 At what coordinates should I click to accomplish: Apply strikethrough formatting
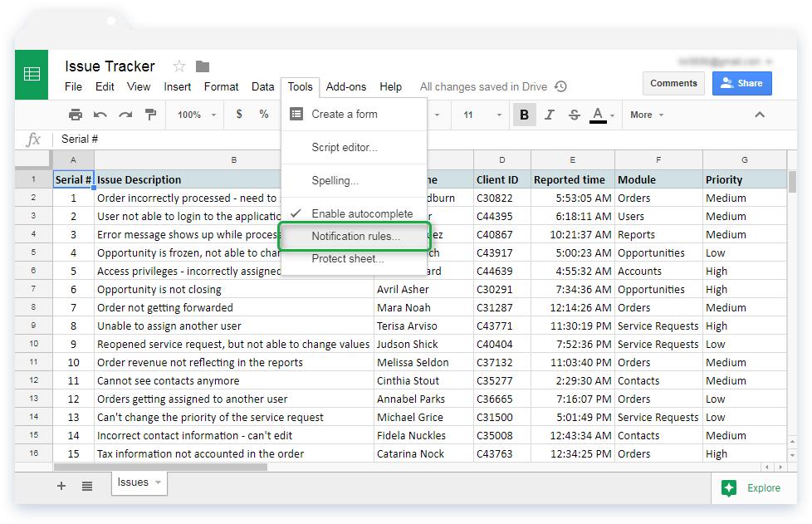pos(573,115)
